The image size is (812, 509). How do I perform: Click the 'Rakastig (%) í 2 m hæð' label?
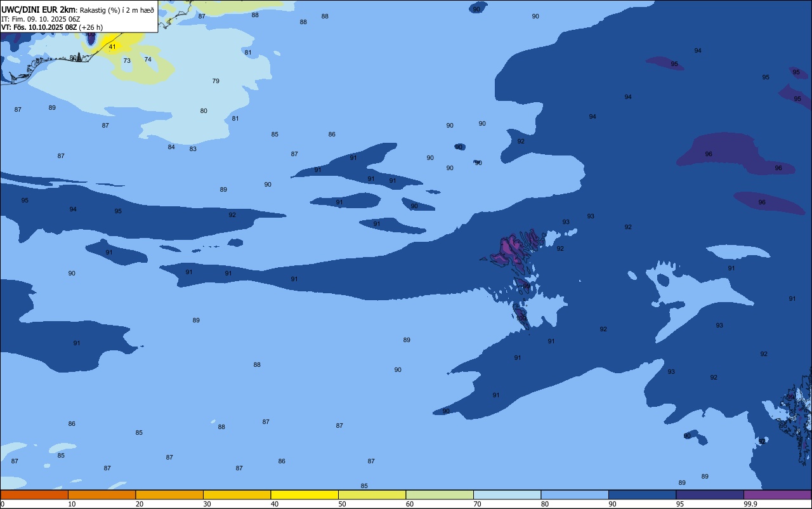coord(117,10)
